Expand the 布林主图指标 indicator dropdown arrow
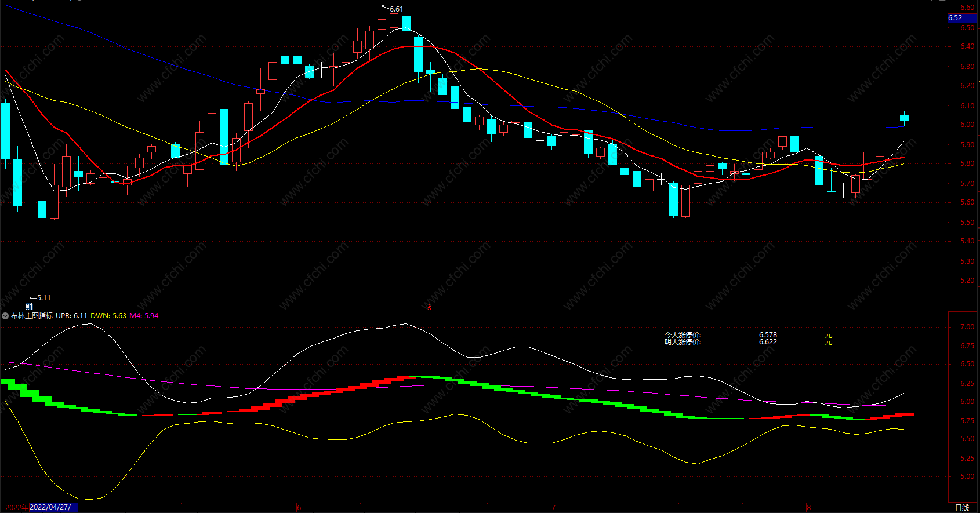The width and height of the screenshot is (980, 513). pos(5,316)
